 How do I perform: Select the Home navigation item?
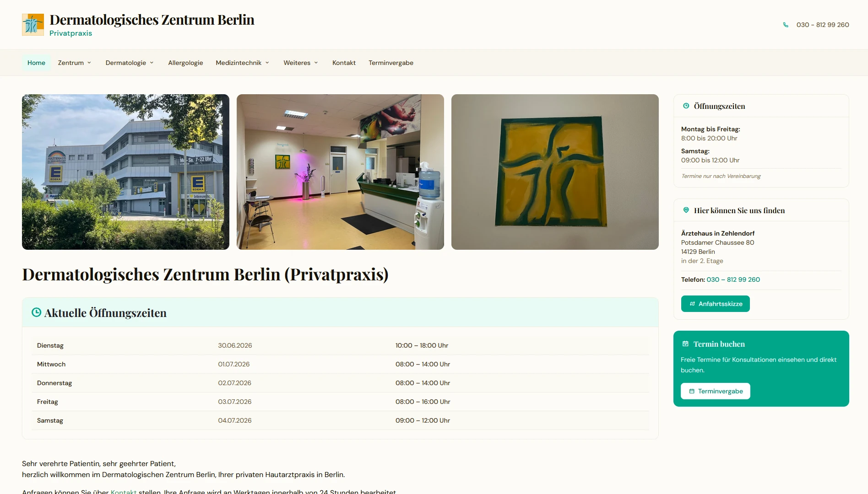pos(36,63)
